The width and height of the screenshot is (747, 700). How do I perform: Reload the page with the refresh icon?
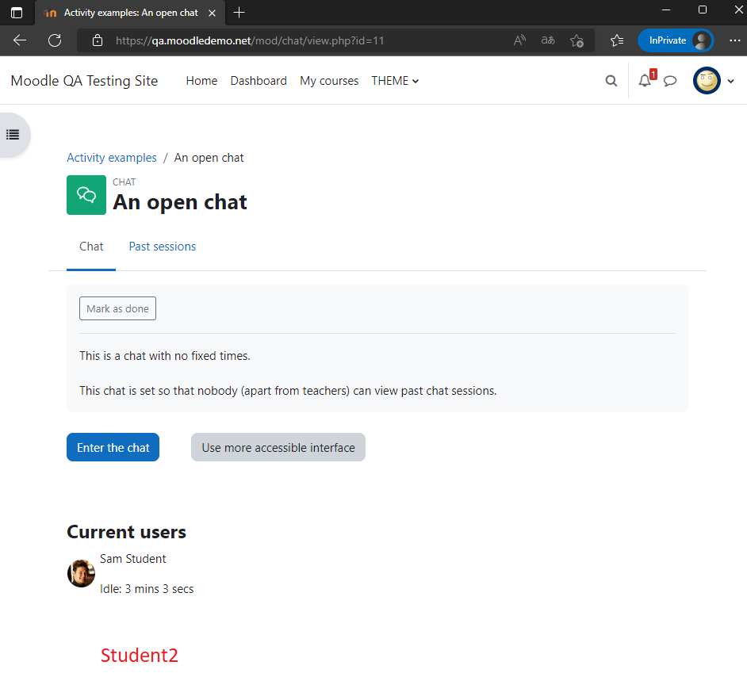tap(55, 40)
